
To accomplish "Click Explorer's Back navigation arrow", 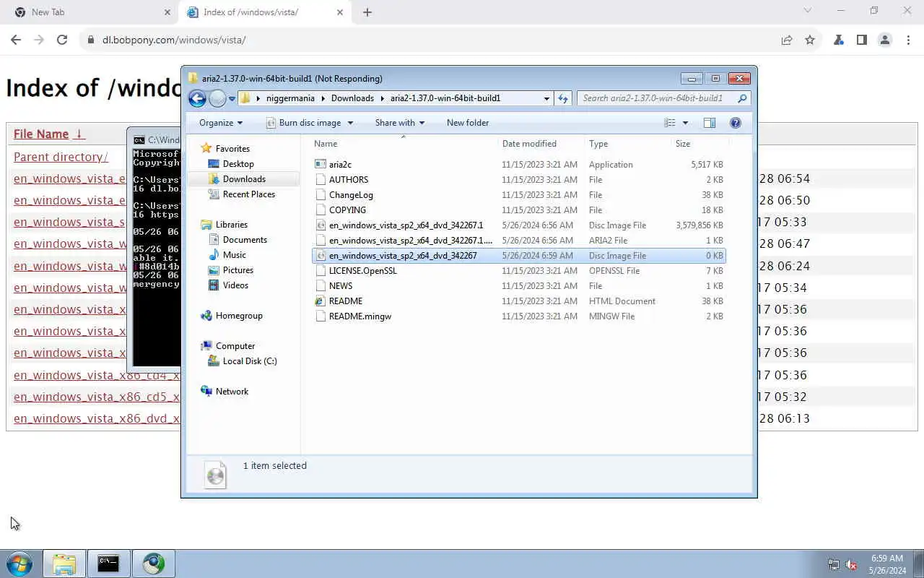I will click(197, 98).
